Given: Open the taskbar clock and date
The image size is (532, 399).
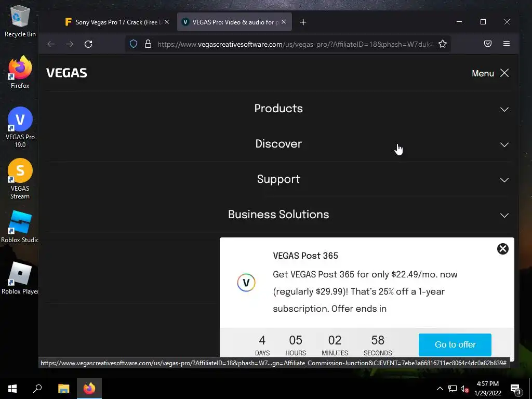Looking at the screenshot, I should (x=487, y=389).
